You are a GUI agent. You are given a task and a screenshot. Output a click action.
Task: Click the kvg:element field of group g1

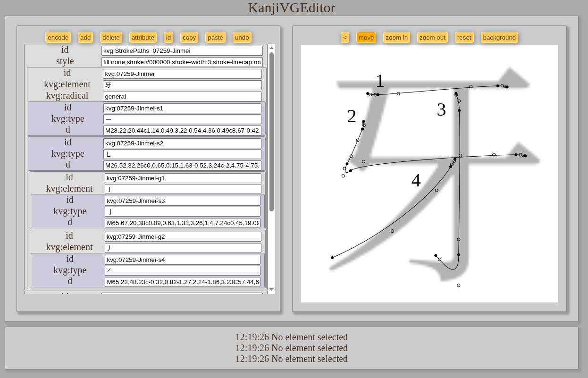coord(183,189)
